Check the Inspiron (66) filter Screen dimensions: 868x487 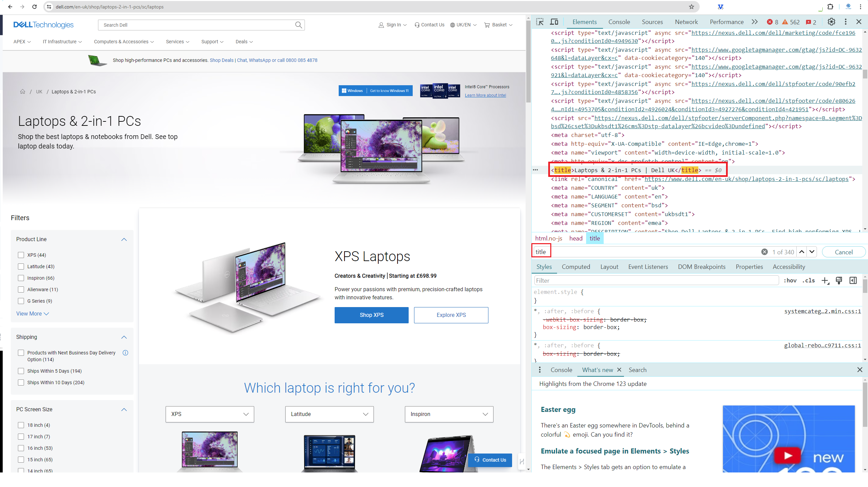pyautogui.click(x=21, y=278)
